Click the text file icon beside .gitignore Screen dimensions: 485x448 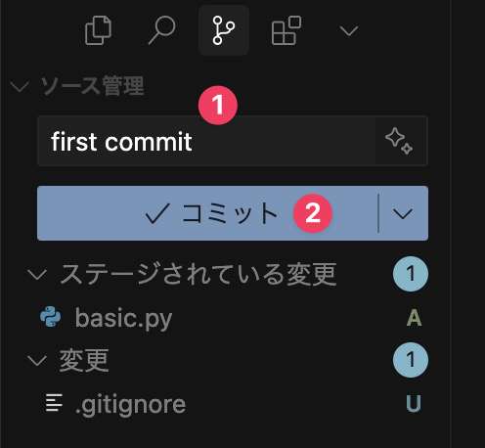click(x=54, y=403)
